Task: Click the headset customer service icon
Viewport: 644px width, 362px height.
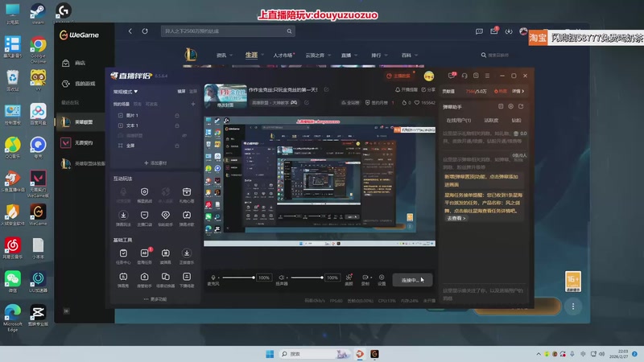Action: point(464,76)
